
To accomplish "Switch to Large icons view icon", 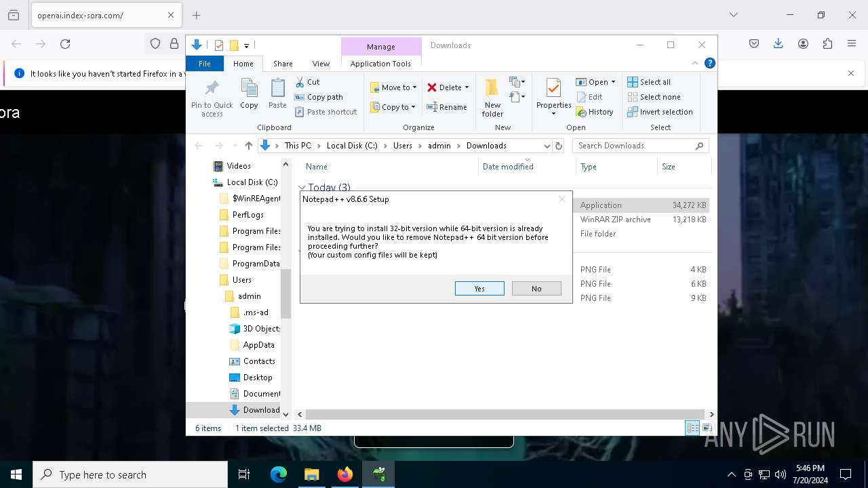I will tap(707, 428).
